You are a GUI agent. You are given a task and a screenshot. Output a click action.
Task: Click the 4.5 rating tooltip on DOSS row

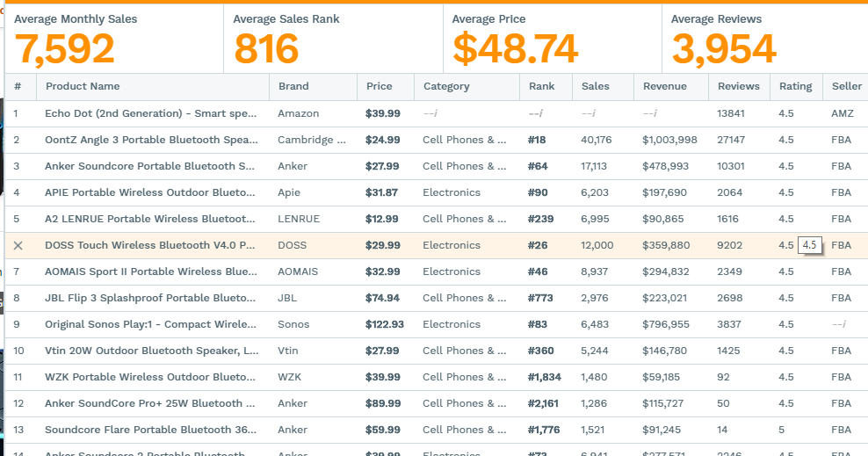(809, 245)
